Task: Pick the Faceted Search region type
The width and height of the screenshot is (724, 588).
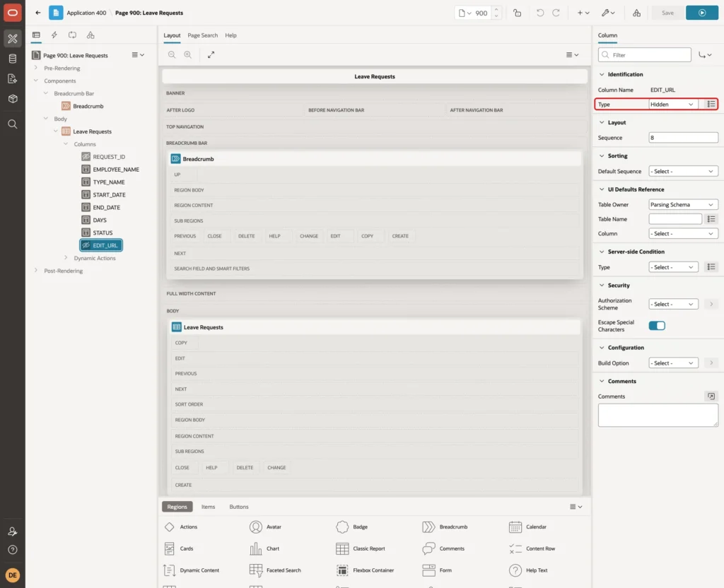Action: click(x=275, y=570)
